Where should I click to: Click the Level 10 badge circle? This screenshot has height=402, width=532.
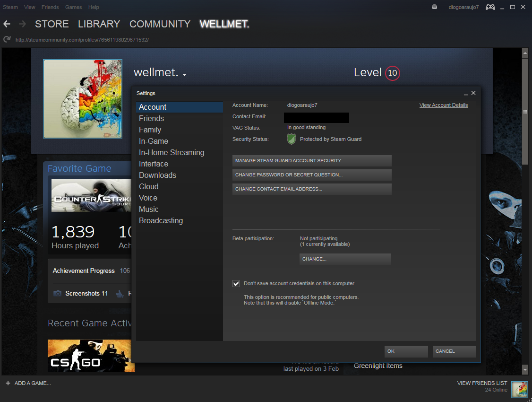393,73
